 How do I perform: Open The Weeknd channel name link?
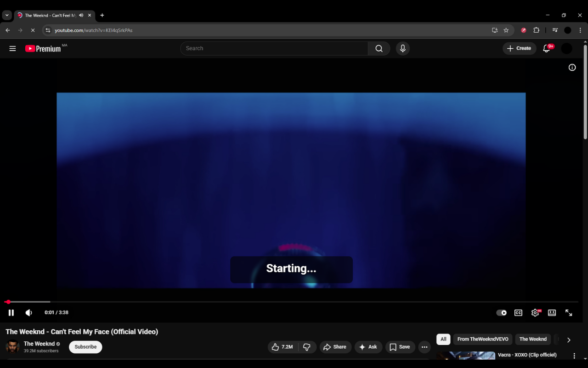click(39, 344)
